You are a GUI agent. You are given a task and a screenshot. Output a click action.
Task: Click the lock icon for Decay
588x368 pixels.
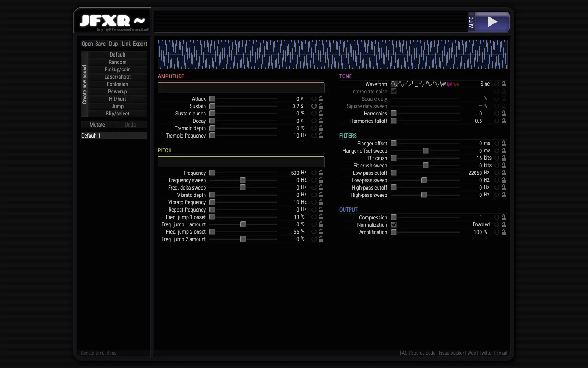point(321,121)
